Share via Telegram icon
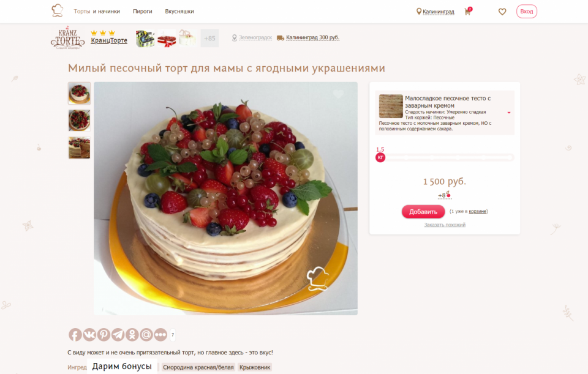 (118, 335)
